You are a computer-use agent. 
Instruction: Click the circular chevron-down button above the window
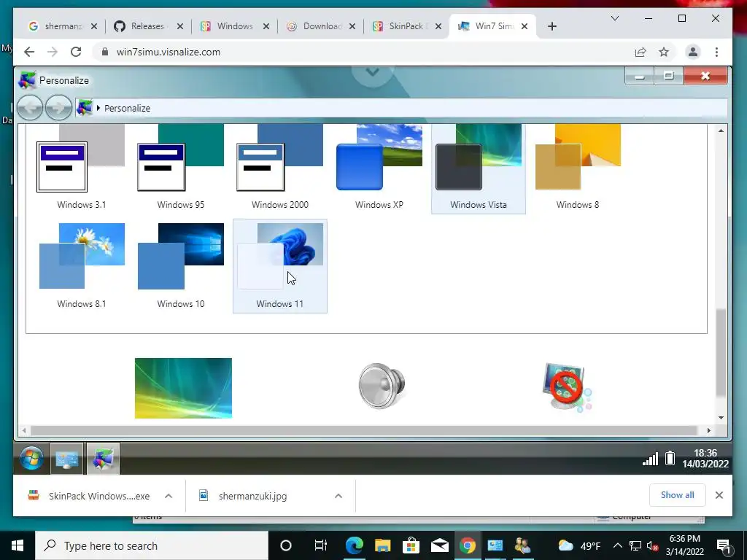[373, 74]
